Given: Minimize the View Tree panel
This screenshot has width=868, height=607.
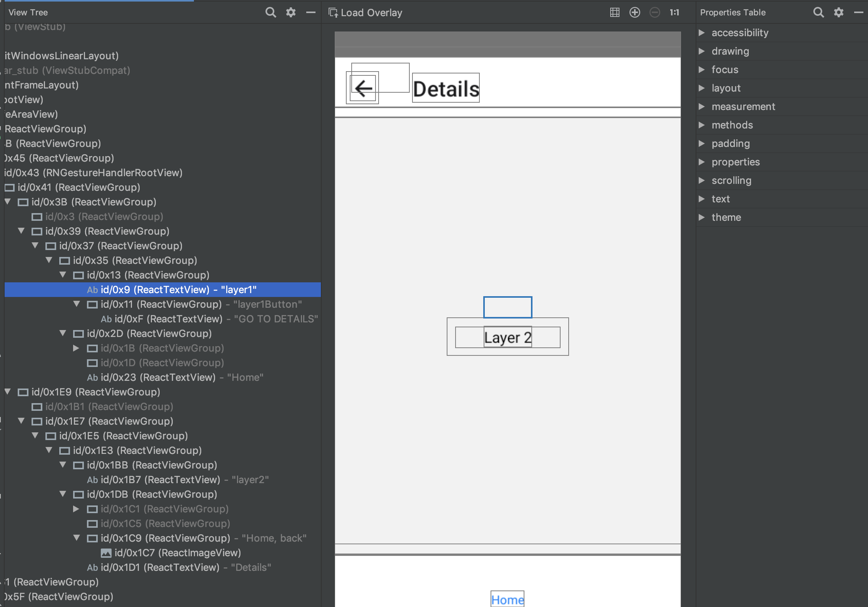Looking at the screenshot, I should coord(310,12).
